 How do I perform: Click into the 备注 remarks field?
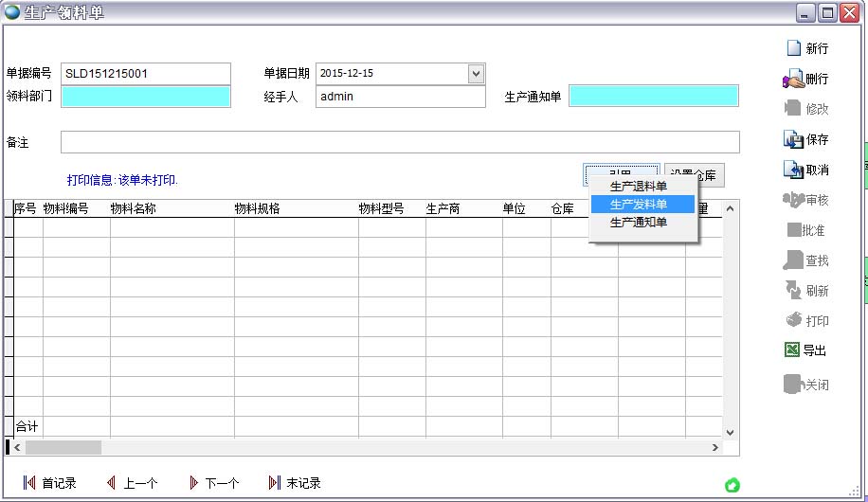point(399,142)
